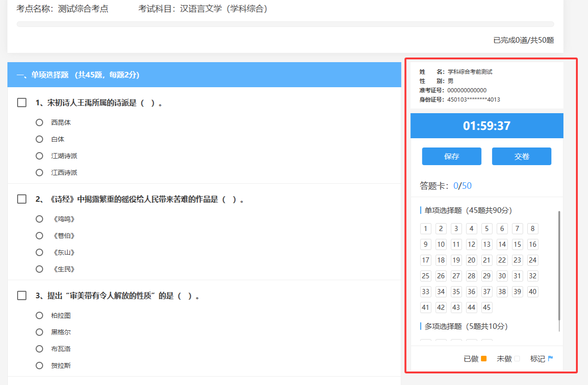This screenshot has height=385, width=588.
Task: Click the orange answered-status square in legend
Action: pyautogui.click(x=484, y=359)
